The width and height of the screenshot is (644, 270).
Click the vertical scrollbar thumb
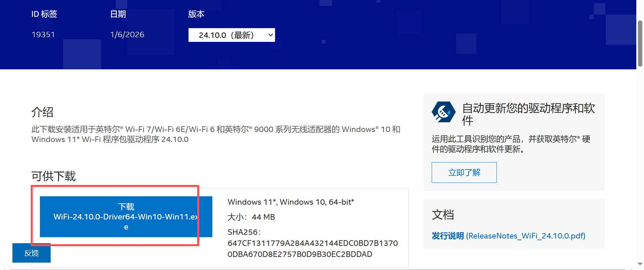pos(640,44)
